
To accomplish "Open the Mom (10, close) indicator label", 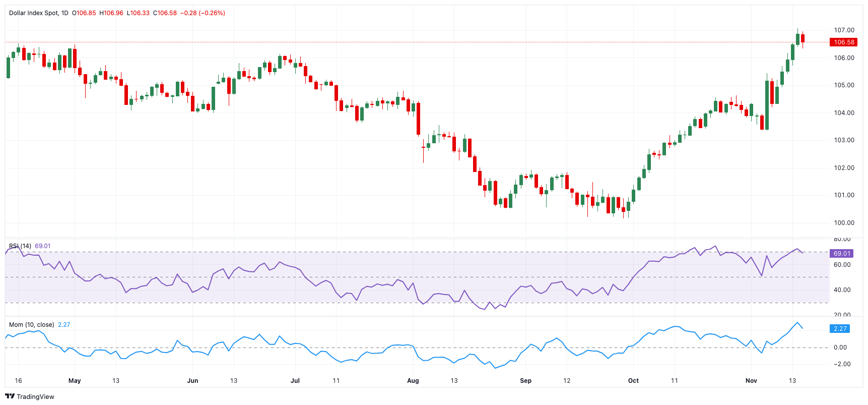I will click(31, 325).
